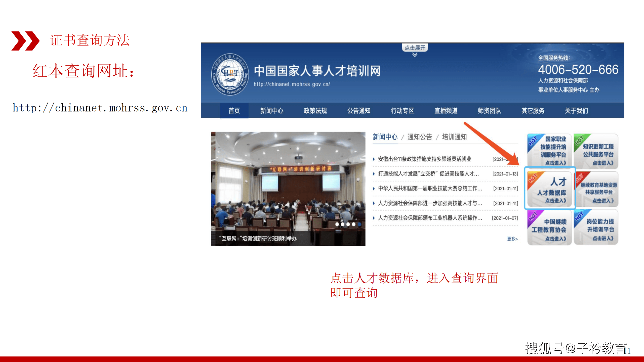Expand the 点击展开 top banner
This screenshot has height=362, width=644.
pos(415,48)
